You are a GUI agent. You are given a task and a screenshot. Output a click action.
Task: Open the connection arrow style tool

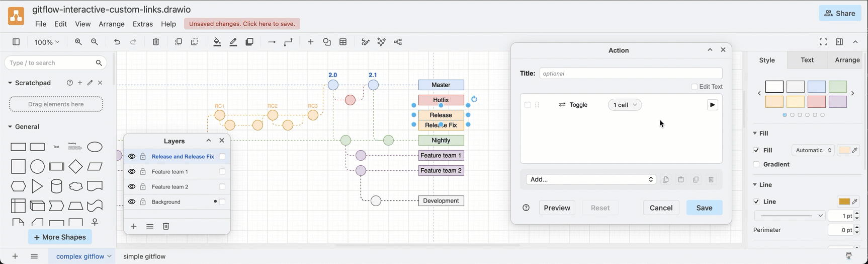pyautogui.click(x=272, y=42)
